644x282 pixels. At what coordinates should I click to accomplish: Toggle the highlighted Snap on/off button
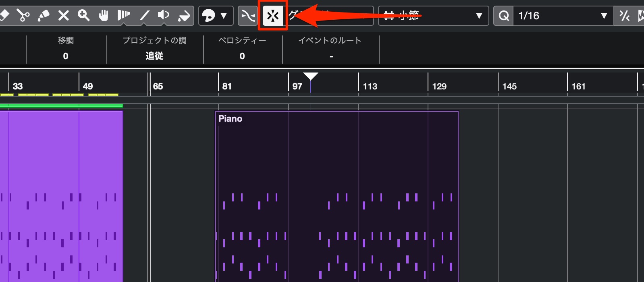coord(273,16)
